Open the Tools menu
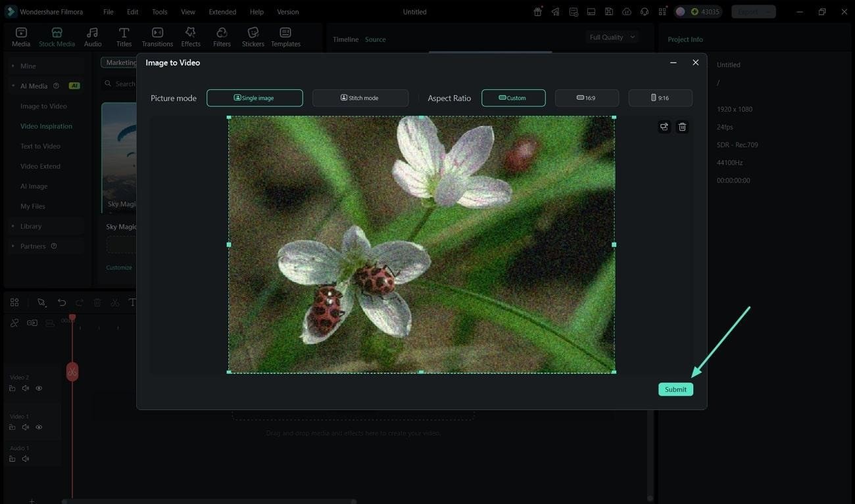This screenshot has width=855, height=504. pos(158,11)
